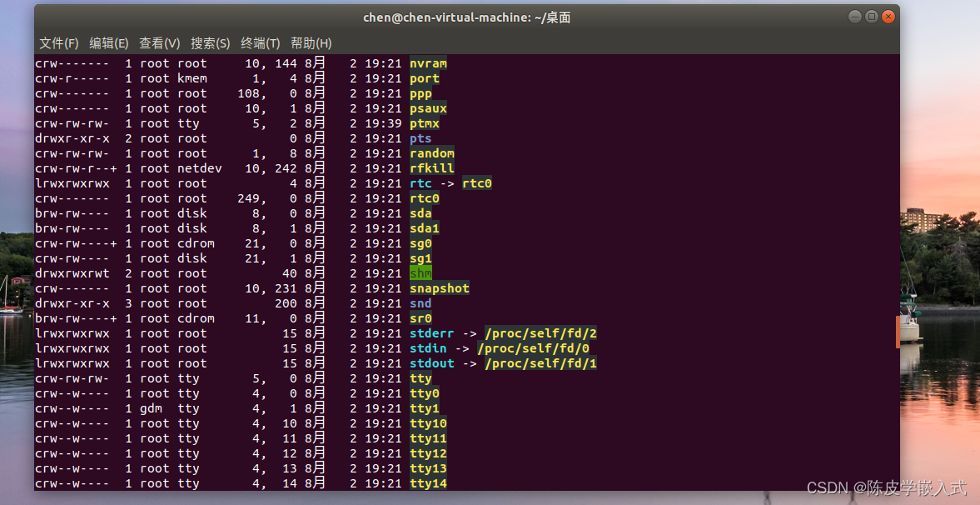Viewport: 980px width, 505px height.
Task: Open the 搜索(S) menu
Action: [x=210, y=43]
